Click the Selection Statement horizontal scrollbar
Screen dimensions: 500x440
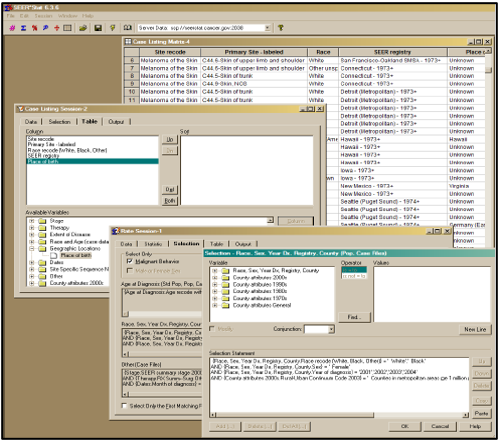[339, 415]
